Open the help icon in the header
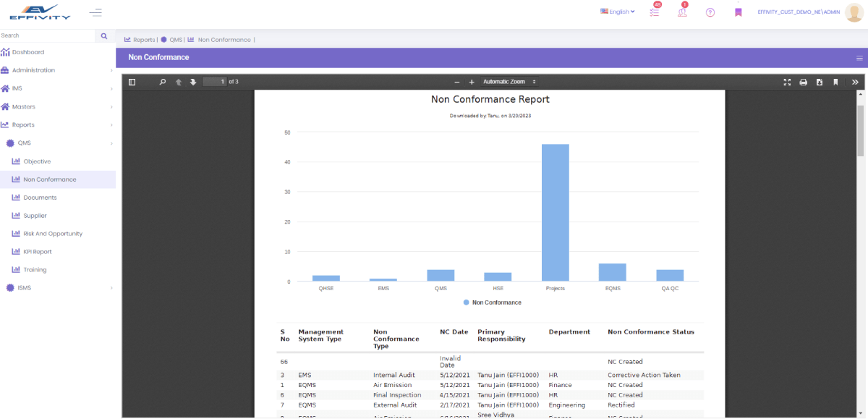Screen dimensions: 868x419 click(x=710, y=12)
